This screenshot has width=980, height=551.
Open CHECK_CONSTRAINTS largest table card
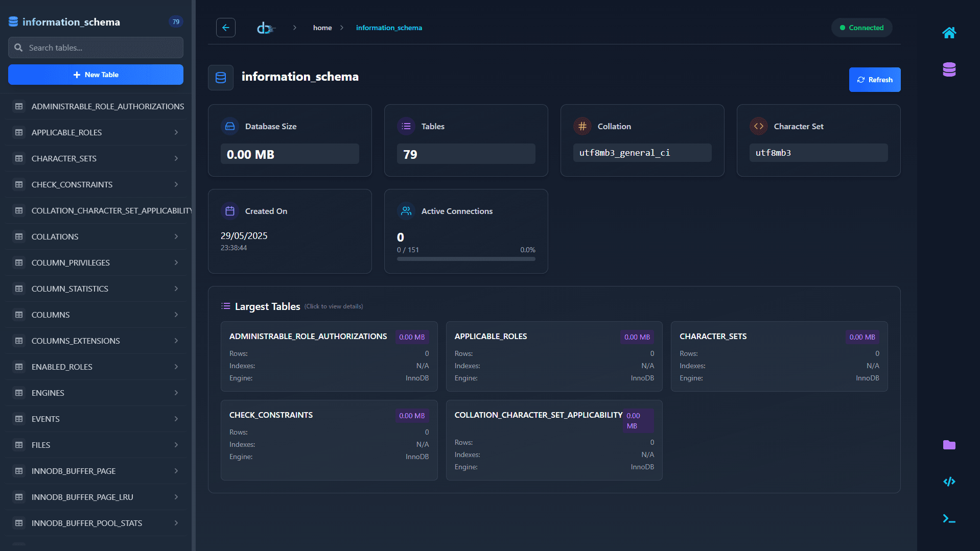click(329, 440)
